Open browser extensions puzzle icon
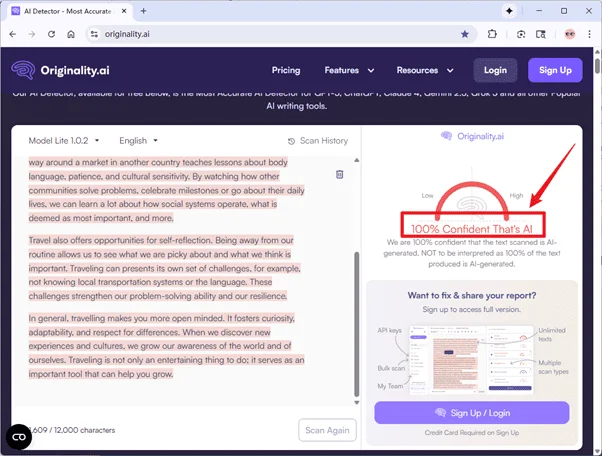 coord(493,33)
